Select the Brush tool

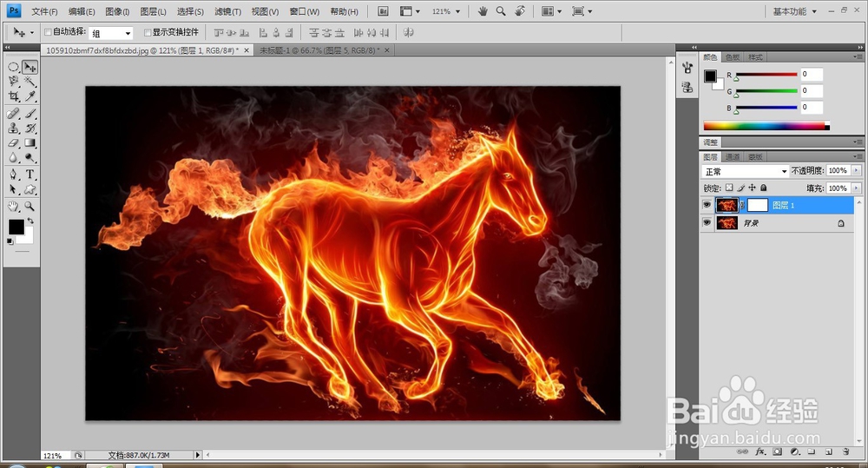(x=30, y=114)
